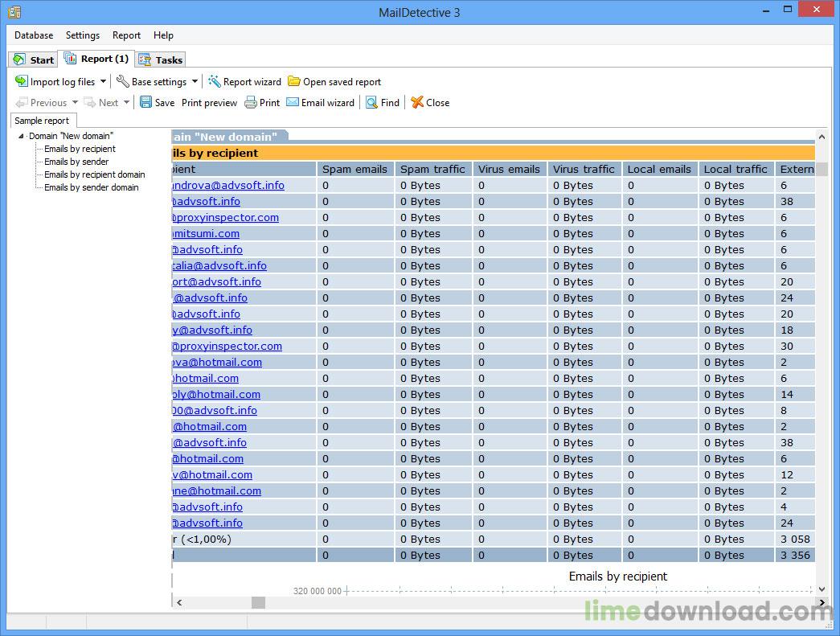Open the talia@advsoft.info recipient link
Viewport: 840px width, 636px height.
pyautogui.click(x=219, y=266)
